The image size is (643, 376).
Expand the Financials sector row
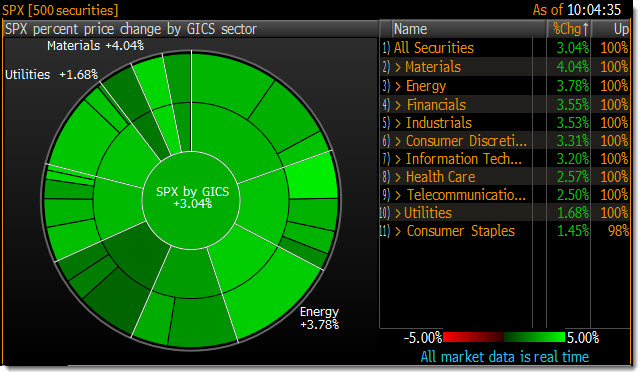point(398,105)
